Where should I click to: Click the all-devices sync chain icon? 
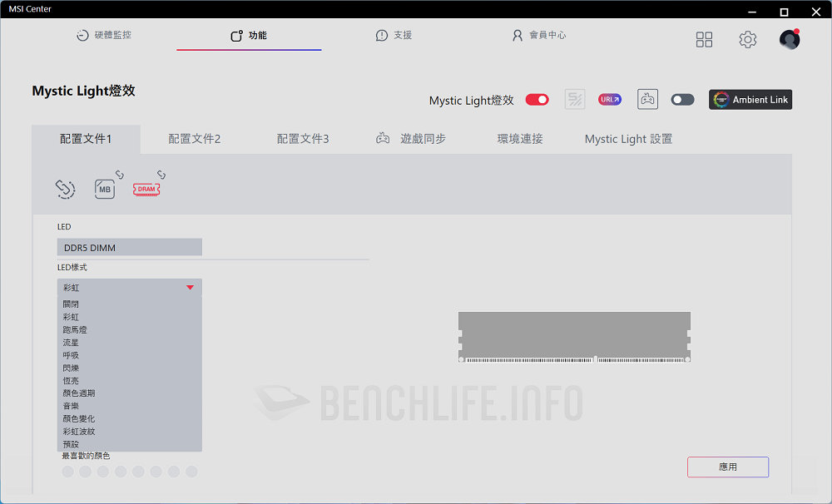[65, 189]
